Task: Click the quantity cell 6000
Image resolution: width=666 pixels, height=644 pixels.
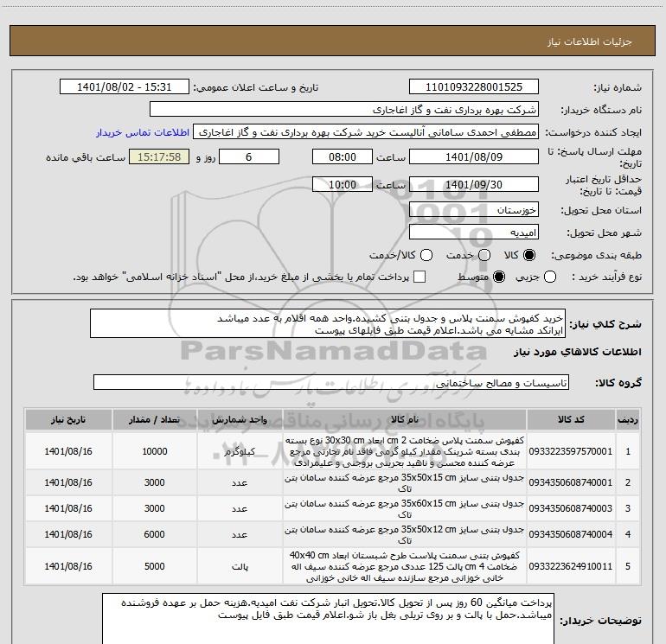Action: tap(155, 534)
